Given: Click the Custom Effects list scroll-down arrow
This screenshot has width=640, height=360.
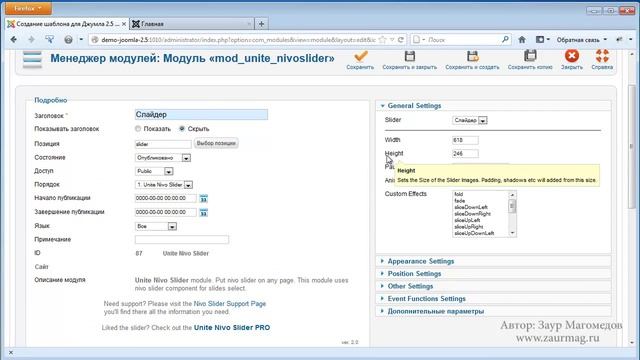Looking at the screenshot, I should pos(512,233).
